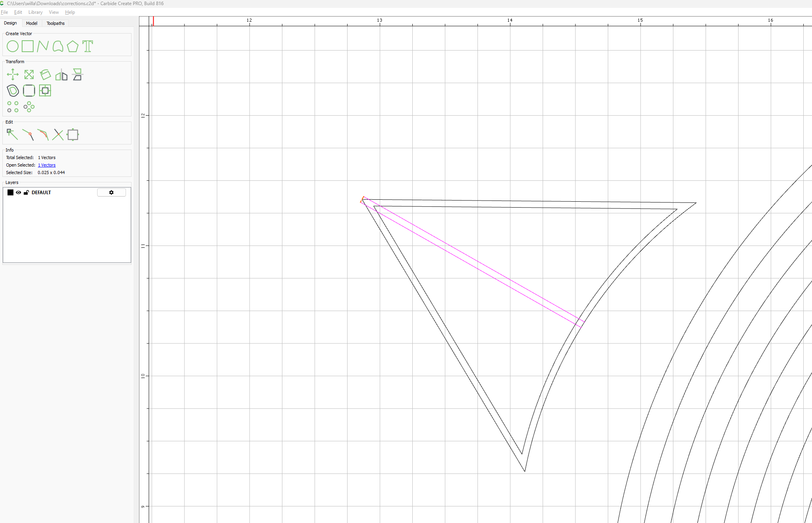Open the Rotate transform tool
Image resolution: width=812 pixels, height=523 pixels.
tap(45, 75)
